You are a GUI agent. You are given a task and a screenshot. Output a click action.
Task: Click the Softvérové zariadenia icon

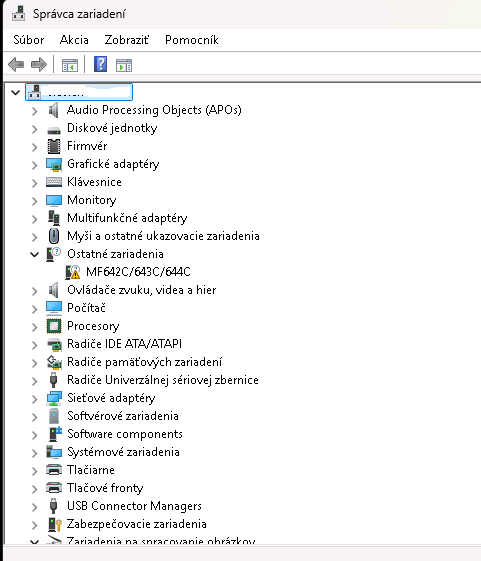[54, 416]
